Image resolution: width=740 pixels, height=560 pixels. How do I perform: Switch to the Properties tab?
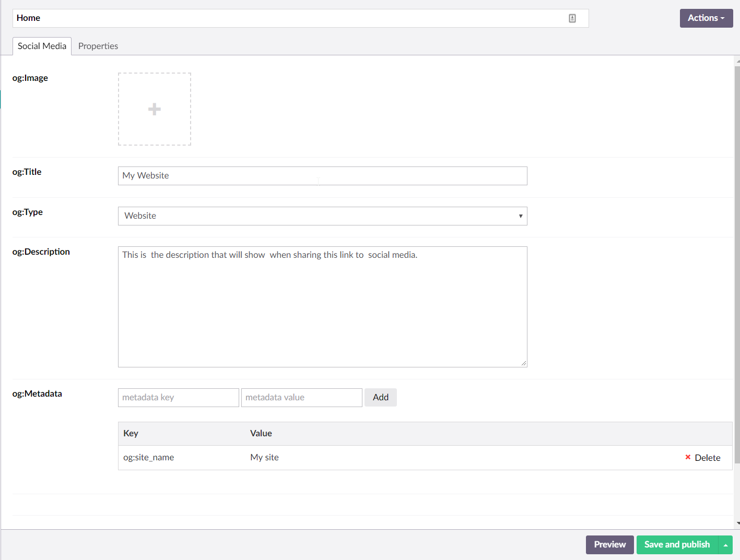click(x=98, y=46)
